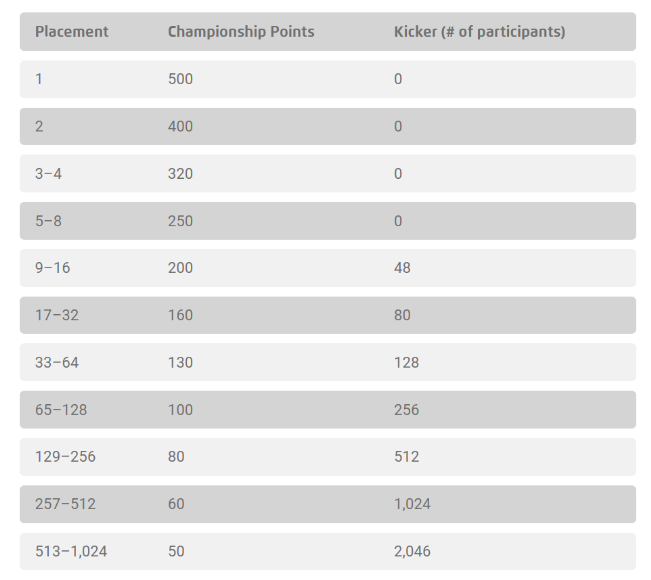Select the 257–512 placement cell
The image size is (651, 580).
(x=65, y=504)
